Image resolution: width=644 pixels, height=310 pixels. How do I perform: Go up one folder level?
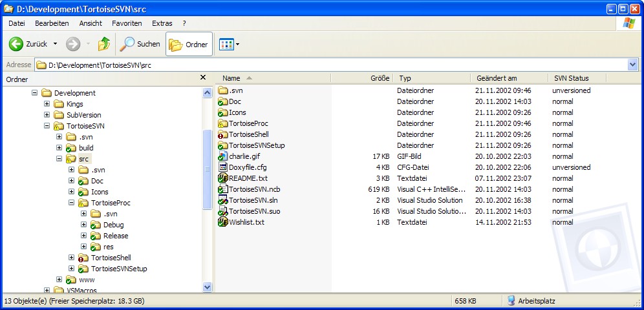pyautogui.click(x=104, y=44)
